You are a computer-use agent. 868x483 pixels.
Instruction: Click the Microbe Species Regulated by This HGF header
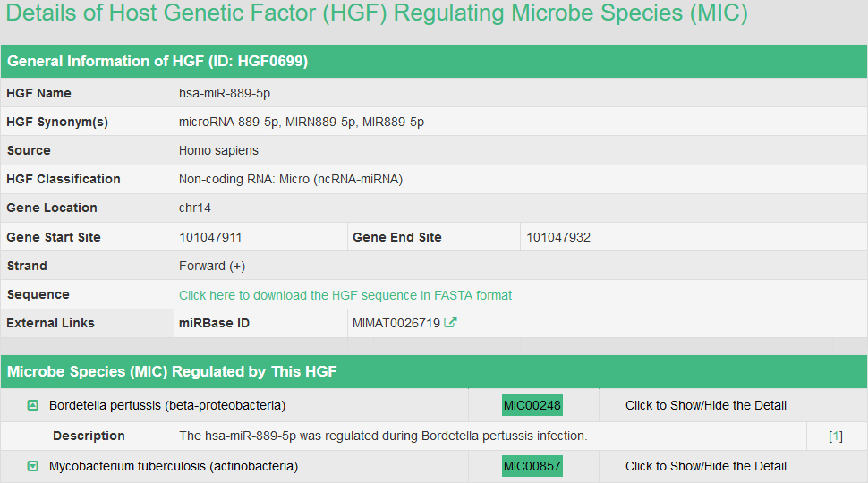tap(172, 371)
